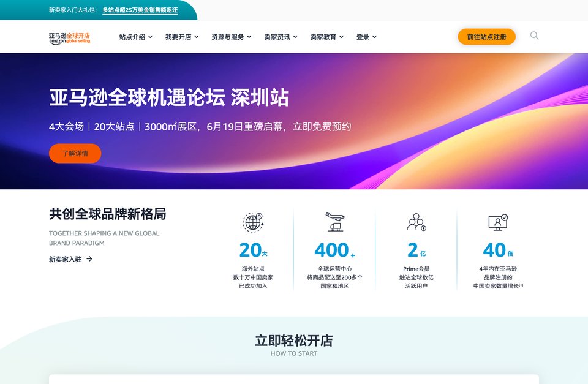Open the 多站点超25万美金销售额返还 link
The width and height of the screenshot is (588, 384).
click(140, 10)
